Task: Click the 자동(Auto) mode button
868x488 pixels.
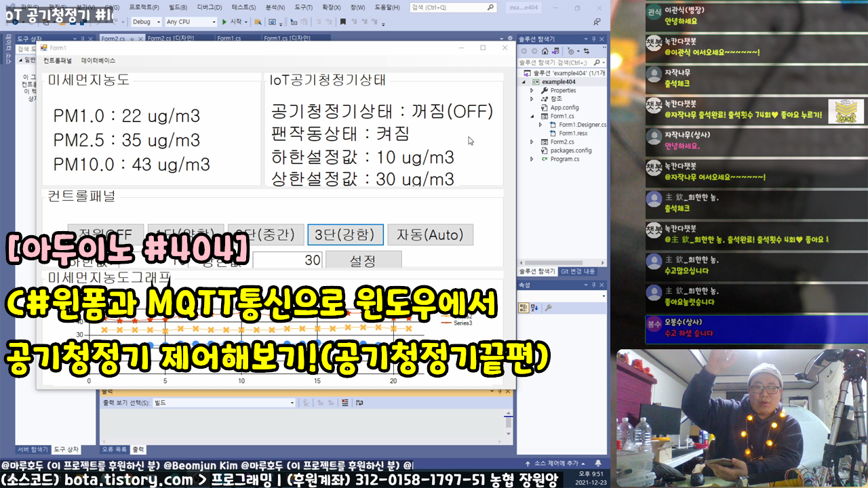Action: (430, 235)
